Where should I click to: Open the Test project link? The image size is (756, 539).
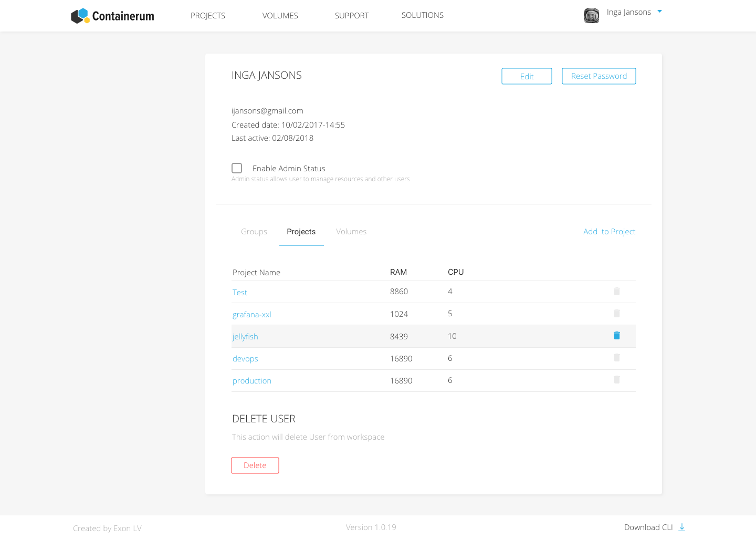pyautogui.click(x=239, y=292)
